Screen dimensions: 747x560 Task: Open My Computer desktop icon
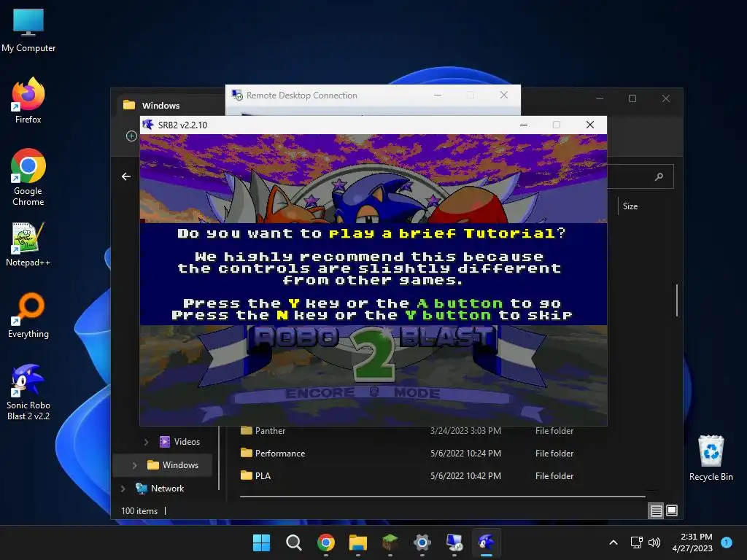[x=28, y=30]
